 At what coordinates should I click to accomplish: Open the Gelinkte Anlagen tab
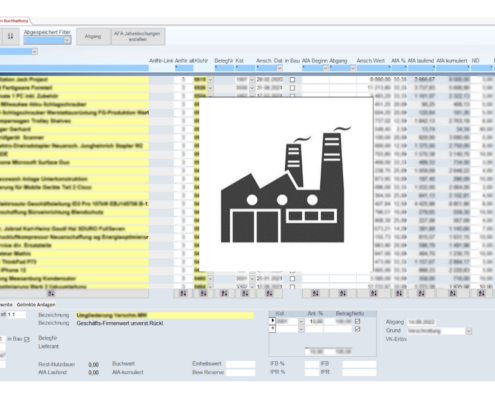pyautogui.click(x=36, y=305)
